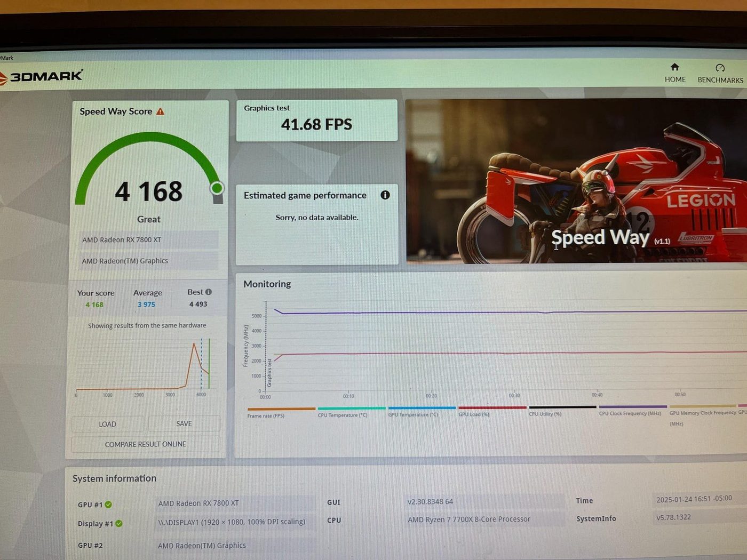Click the DISPLAY1 1920 × 1080 field
The height and width of the screenshot is (560, 747).
[x=234, y=522]
